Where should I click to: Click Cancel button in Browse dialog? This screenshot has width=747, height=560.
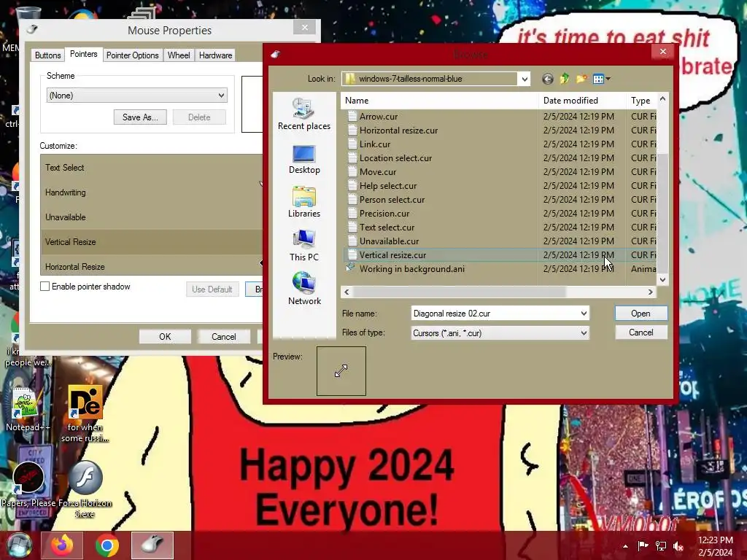(x=640, y=332)
